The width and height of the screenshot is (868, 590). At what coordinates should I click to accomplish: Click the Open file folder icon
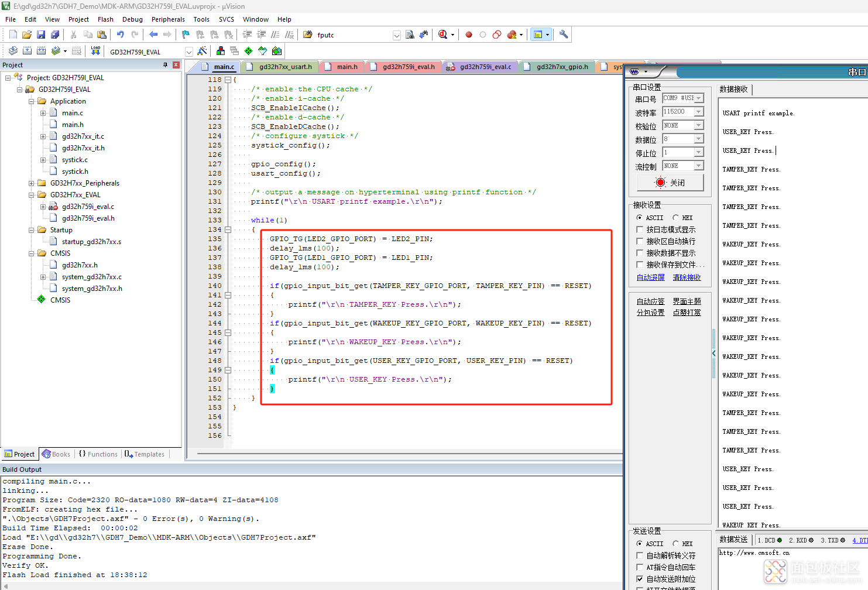[x=27, y=35]
